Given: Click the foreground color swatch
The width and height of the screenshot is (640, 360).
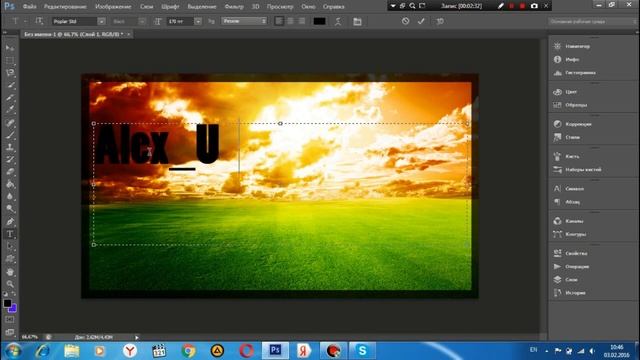Looking at the screenshot, I should 7,303.
